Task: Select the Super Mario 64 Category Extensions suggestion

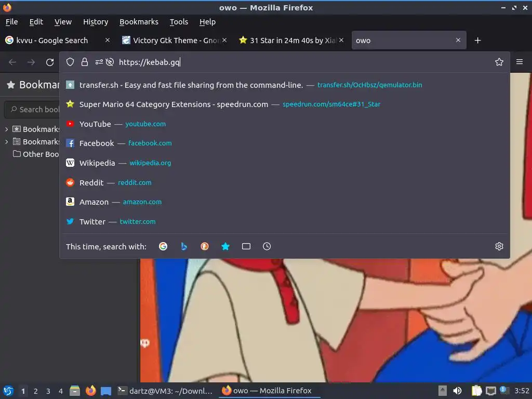Action: click(x=284, y=104)
